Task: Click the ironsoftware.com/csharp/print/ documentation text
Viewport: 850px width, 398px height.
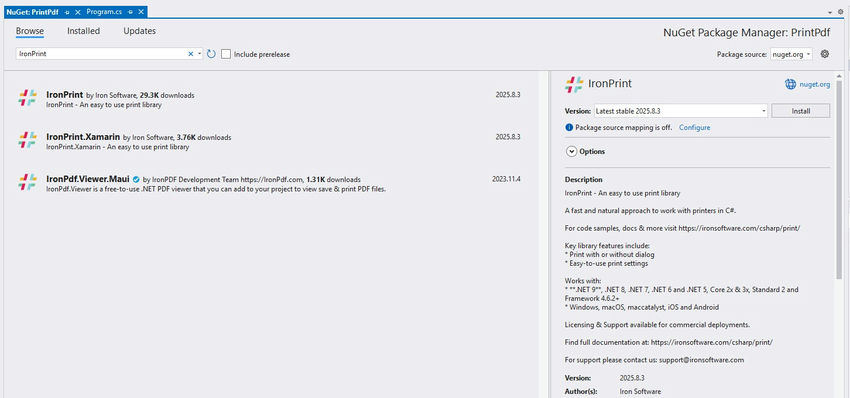Action: coord(711,343)
